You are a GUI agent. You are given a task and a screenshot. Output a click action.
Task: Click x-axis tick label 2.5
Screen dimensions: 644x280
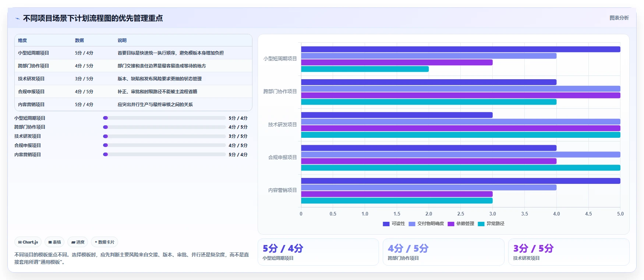(x=461, y=214)
